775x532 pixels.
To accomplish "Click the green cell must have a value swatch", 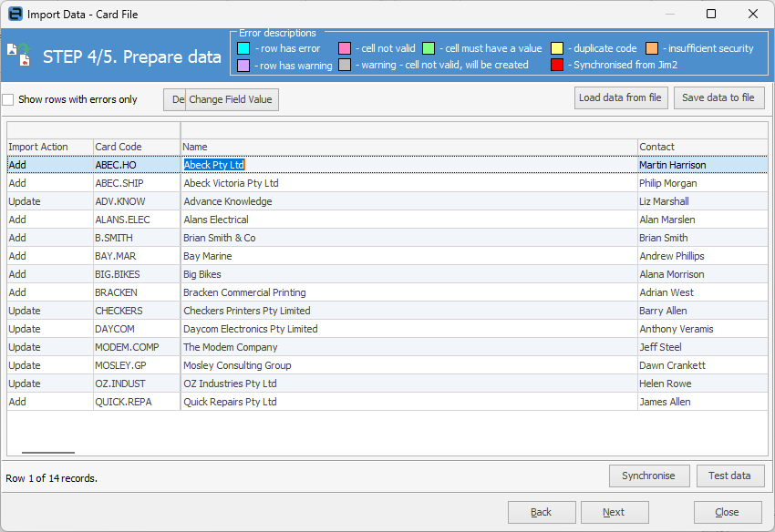I will coord(429,48).
